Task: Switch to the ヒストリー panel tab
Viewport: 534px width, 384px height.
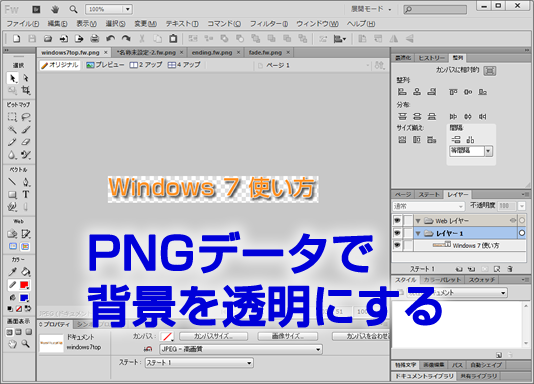Action: (431, 58)
